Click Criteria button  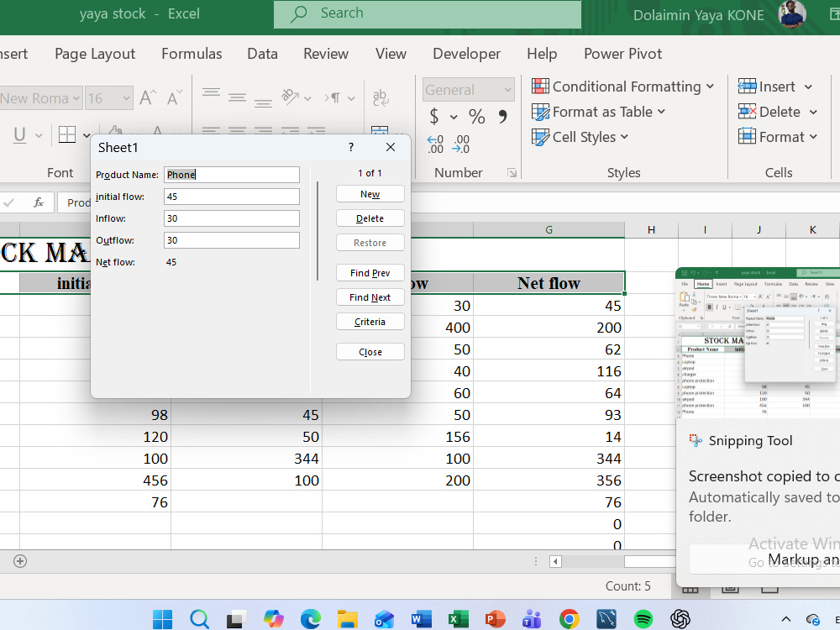(370, 322)
